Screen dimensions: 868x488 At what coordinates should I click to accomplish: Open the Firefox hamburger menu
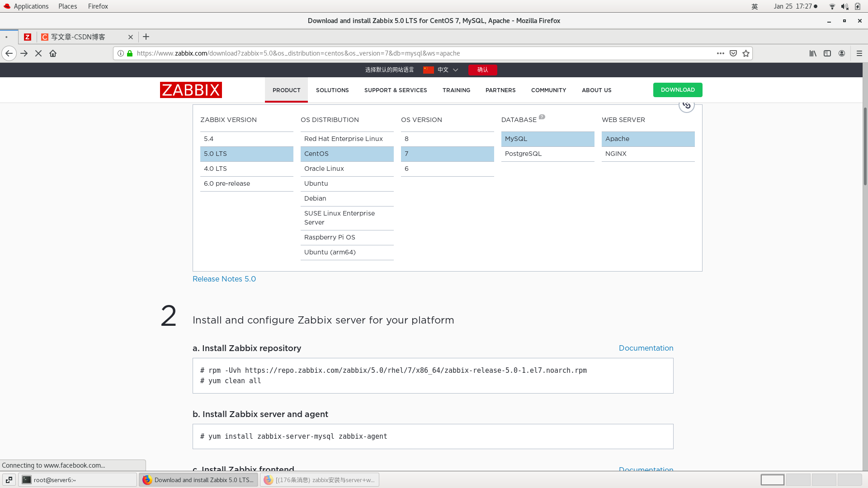[859, 53]
